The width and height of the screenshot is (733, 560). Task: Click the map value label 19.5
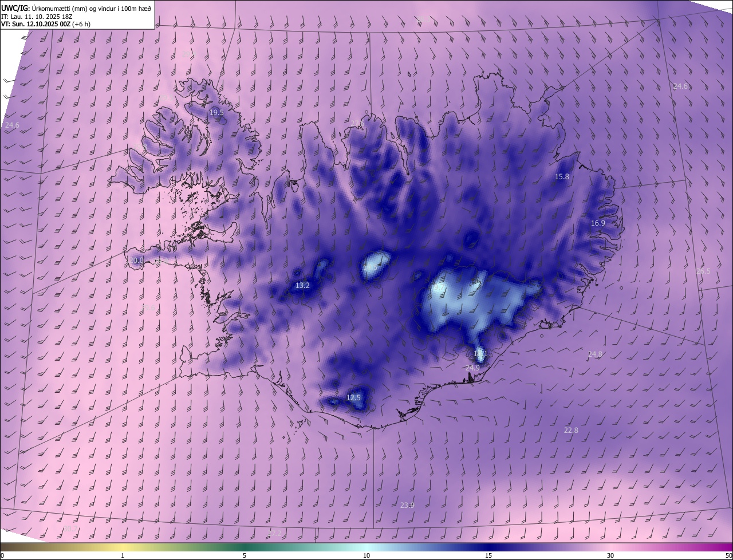point(216,113)
